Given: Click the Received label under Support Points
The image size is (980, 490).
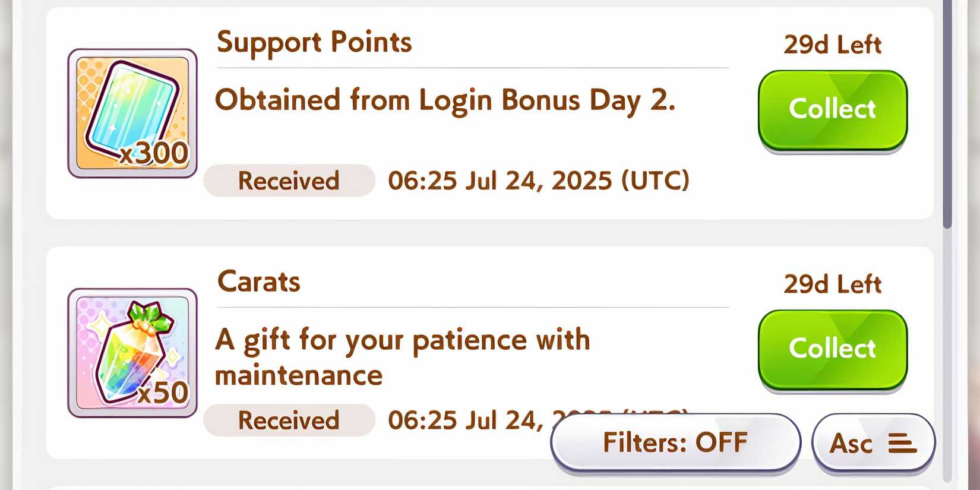Looking at the screenshot, I should point(289,181).
